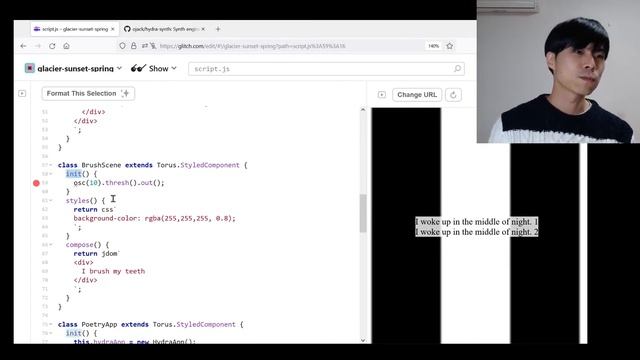Image resolution: width=640 pixels, height=360 pixels.
Task: Click the Change URL button
Action: (x=417, y=95)
